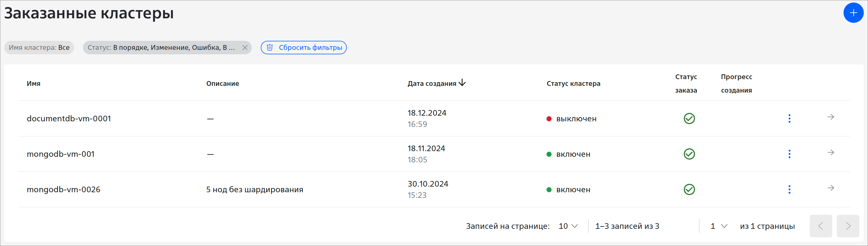868x246 pixels.
Task: Go to previous page arrow button
Action: 821,226
